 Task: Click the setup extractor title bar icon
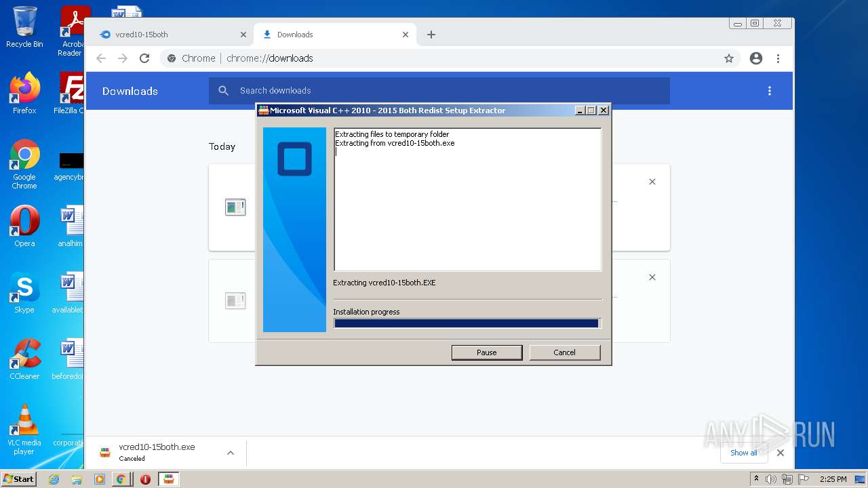[264, 110]
